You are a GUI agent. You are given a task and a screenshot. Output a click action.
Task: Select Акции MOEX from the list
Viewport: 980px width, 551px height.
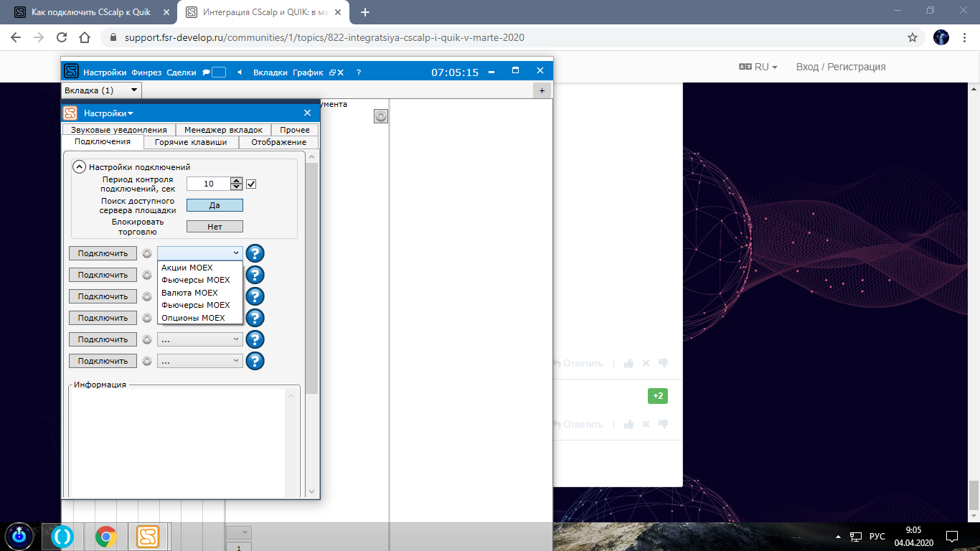coord(200,268)
